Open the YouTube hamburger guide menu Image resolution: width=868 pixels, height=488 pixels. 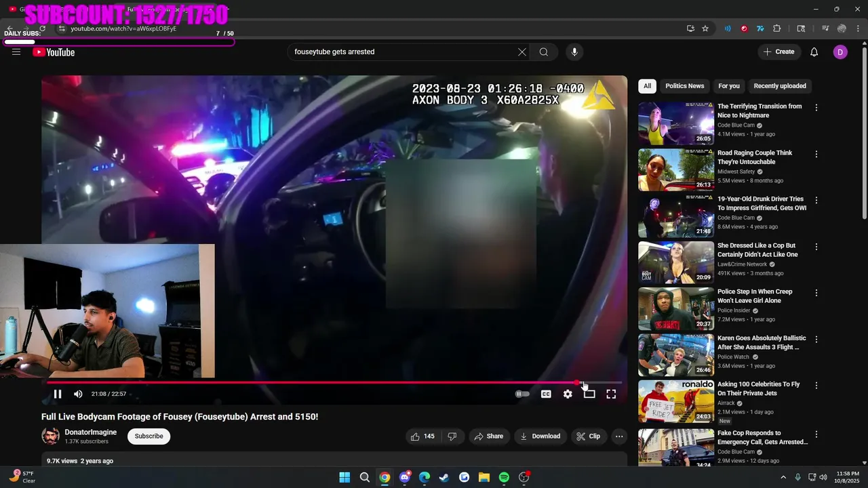click(x=16, y=52)
